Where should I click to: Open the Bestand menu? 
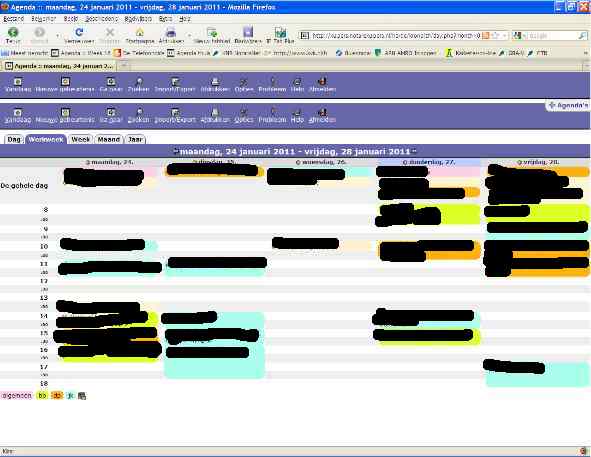tap(14, 18)
